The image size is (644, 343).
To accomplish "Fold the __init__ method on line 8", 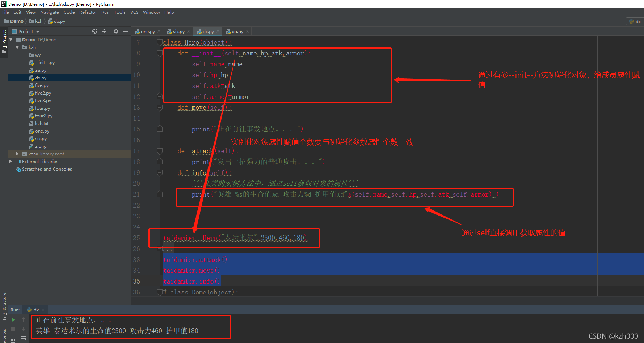I will click(160, 53).
